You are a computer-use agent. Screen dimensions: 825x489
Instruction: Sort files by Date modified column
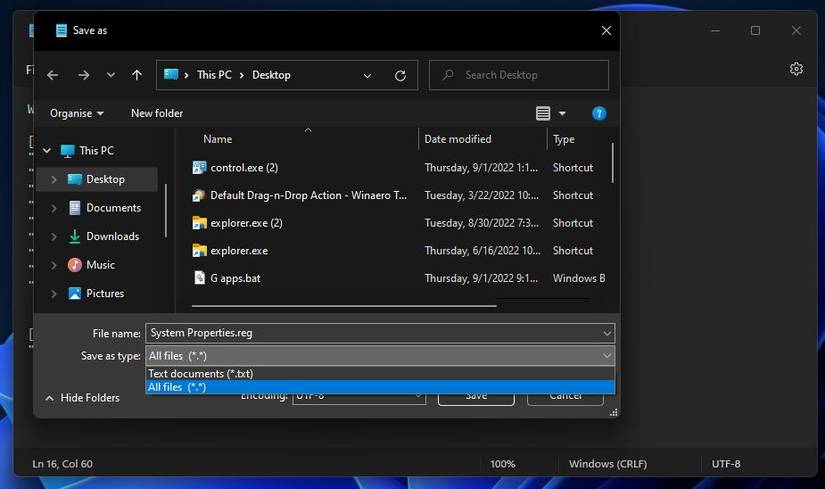pyautogui.click(x=458, y=139)
